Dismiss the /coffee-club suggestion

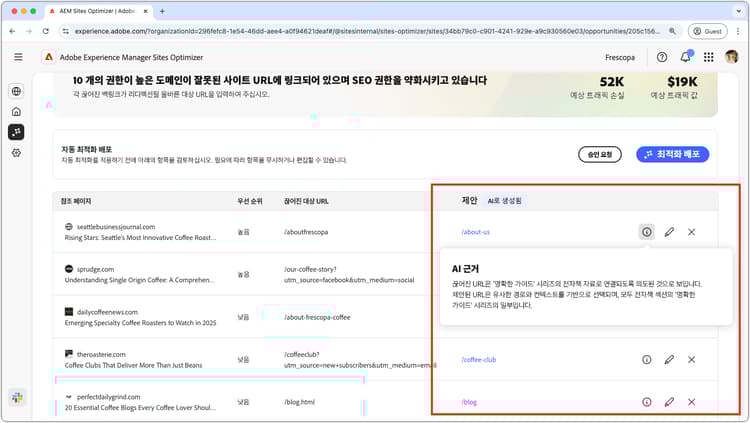(692, 359)
